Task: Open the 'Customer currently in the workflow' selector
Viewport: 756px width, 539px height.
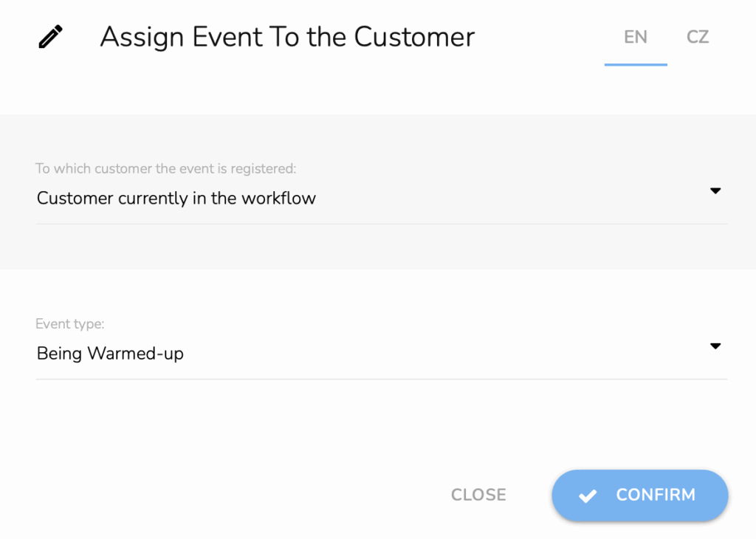Action: [x=369, y=199]
